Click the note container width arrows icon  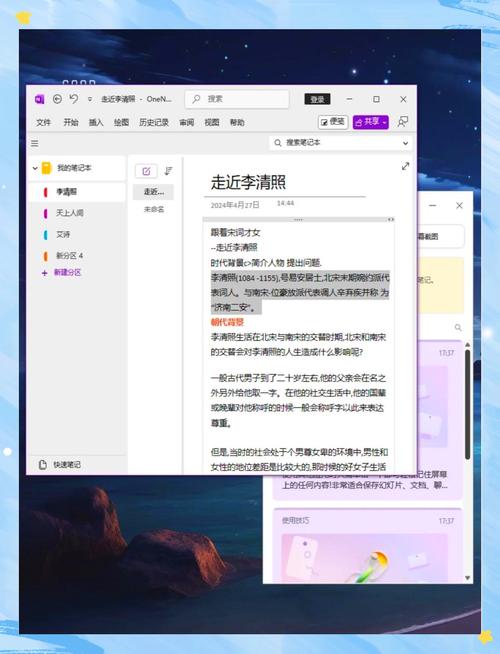[391, 219]
